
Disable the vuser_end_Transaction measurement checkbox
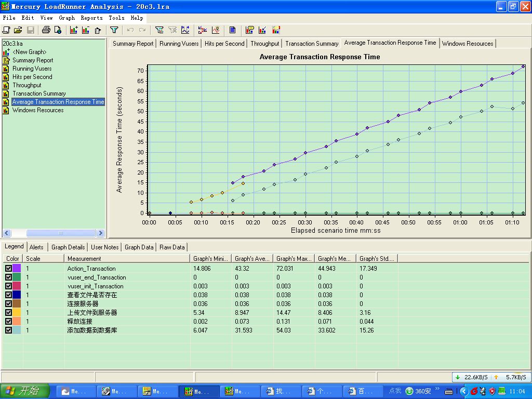click(x=8, y=277)
